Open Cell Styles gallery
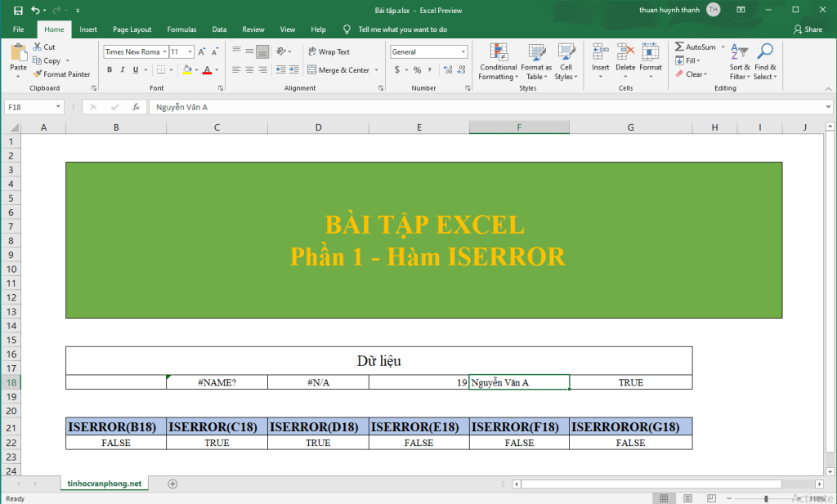 click(566, 62)
